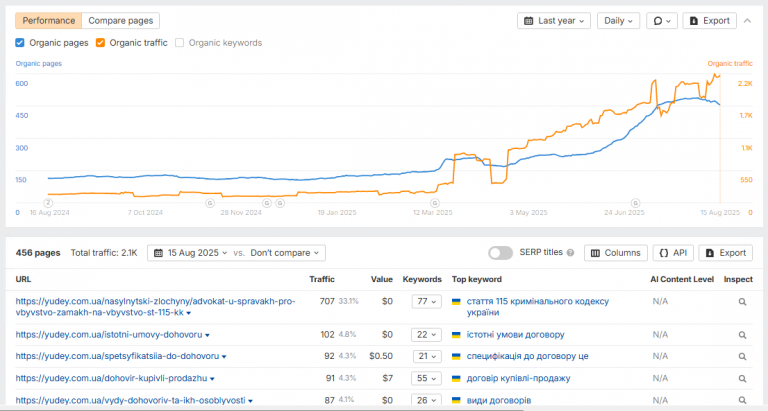Open the 55 keywords dropdown
Viewport: 768px width, 411px height.
tap(427, 378)
